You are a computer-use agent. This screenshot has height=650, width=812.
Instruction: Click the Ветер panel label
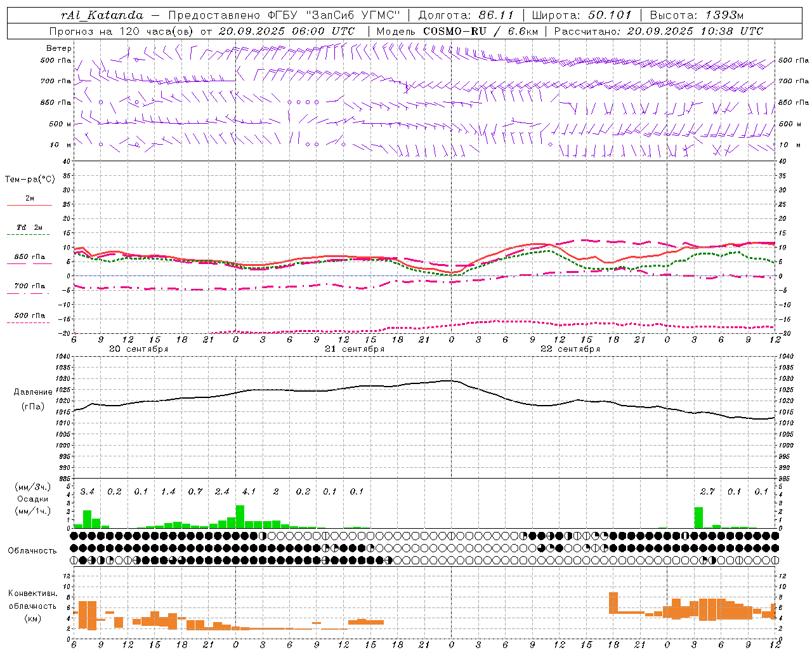click(59, 48)
